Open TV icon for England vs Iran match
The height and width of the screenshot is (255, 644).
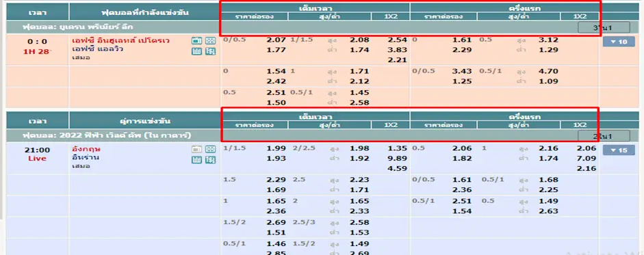pos(196,149)
